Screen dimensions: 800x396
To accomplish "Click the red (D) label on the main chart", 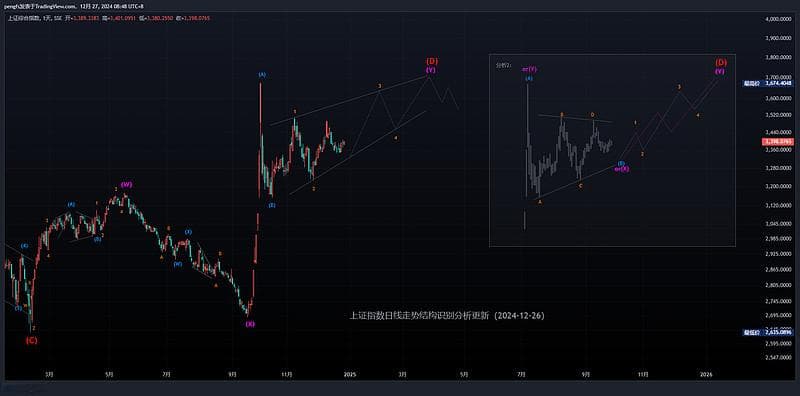I will (432, 61).
